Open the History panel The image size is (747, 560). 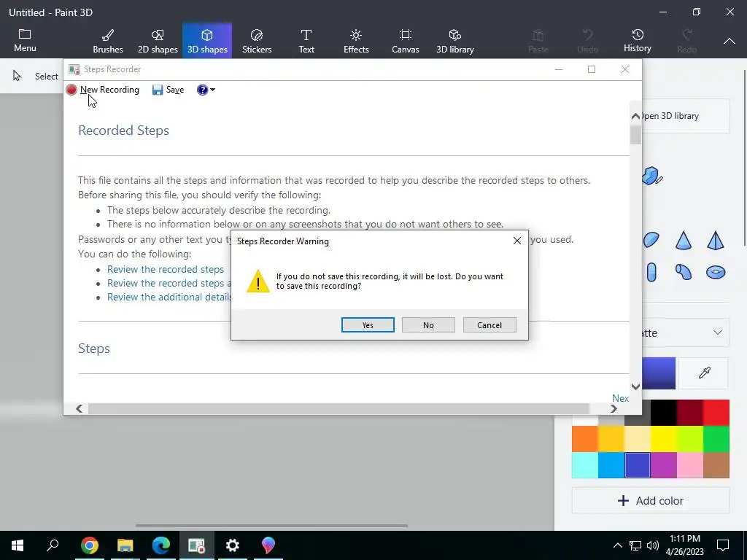[x=638, y=41]
